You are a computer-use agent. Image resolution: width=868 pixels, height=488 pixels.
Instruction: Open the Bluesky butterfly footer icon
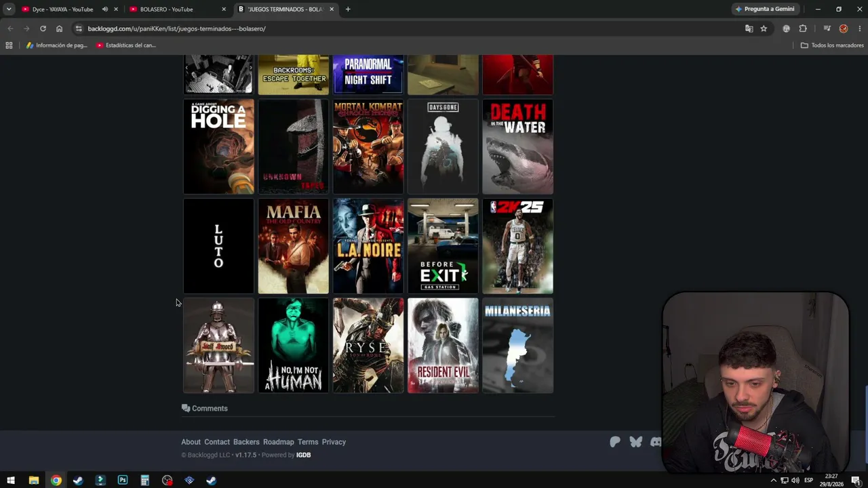coord(635,442)
